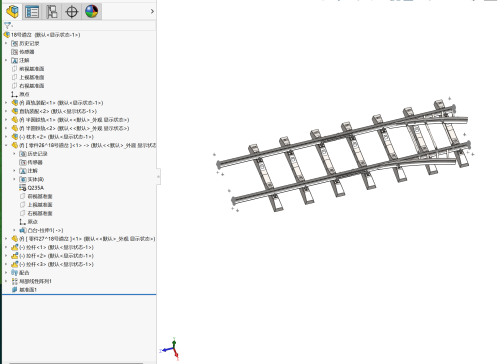Select 上视基准面 plane under 零件26
499x364 pixels.
[23, 205]
